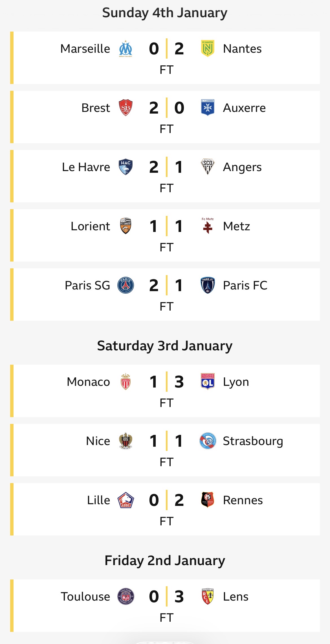The width and height of the screenshot is (330, 644).
Task: Click the Nantes club crest
Action: [x=208, y=48]
